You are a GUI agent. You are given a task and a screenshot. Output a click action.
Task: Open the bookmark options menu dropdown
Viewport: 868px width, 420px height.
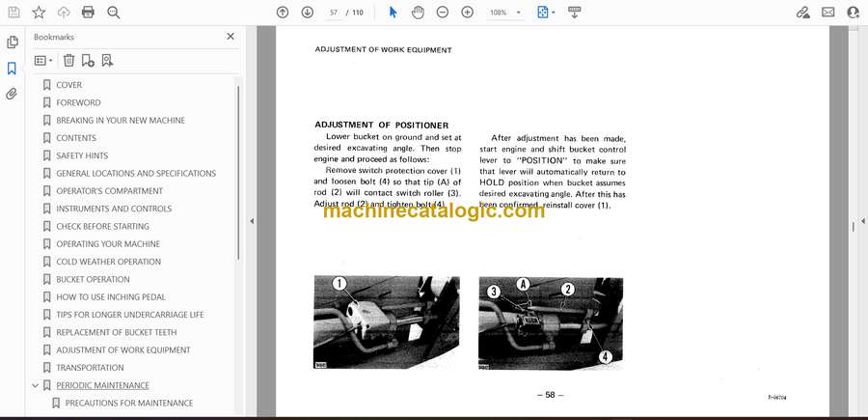point(43,61)
